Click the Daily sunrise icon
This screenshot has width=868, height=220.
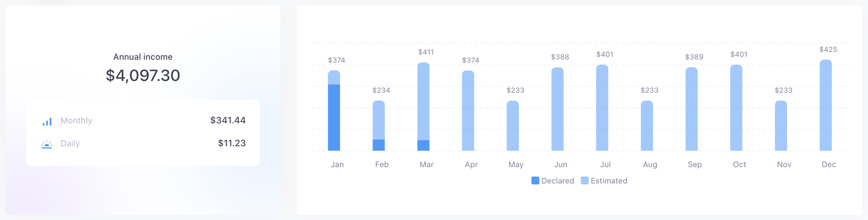[47, 144]
